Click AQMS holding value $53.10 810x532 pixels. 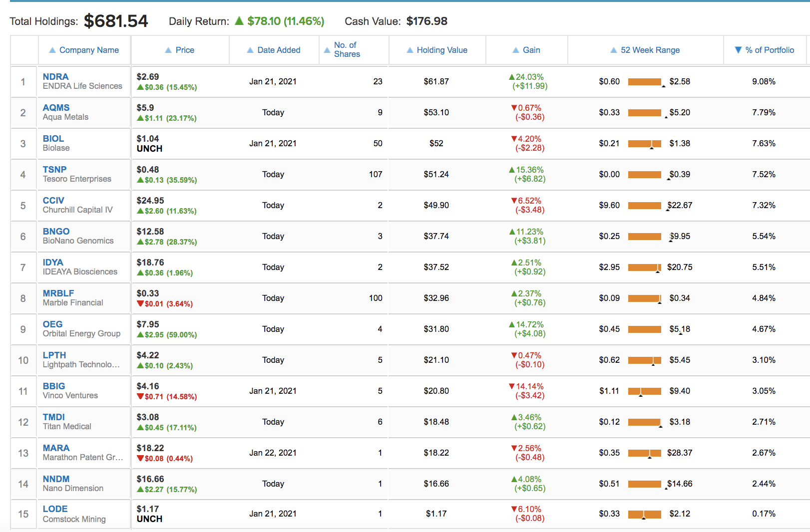pos(436,113)
